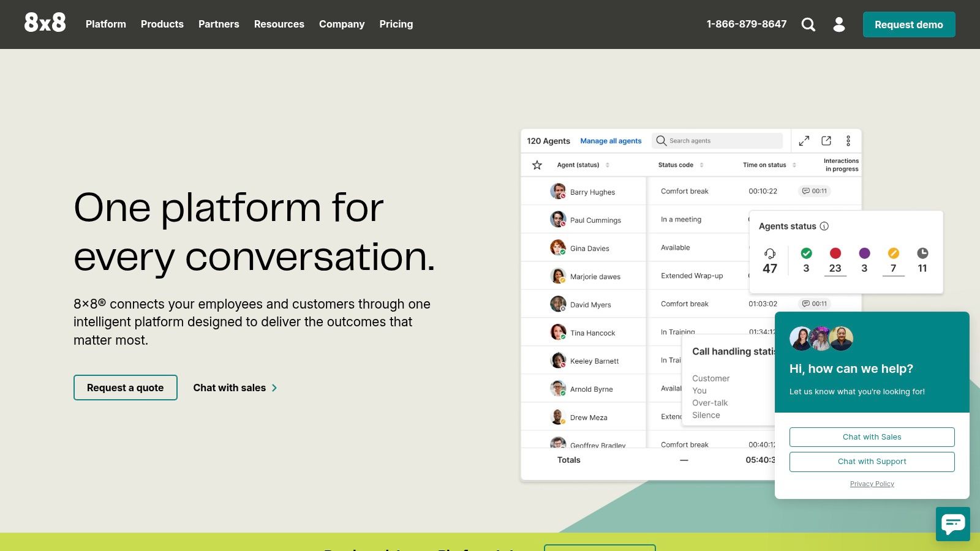The image size is (980, 551).
Task: Click Silence in Call handling statistics
Action: coord(706,415)
